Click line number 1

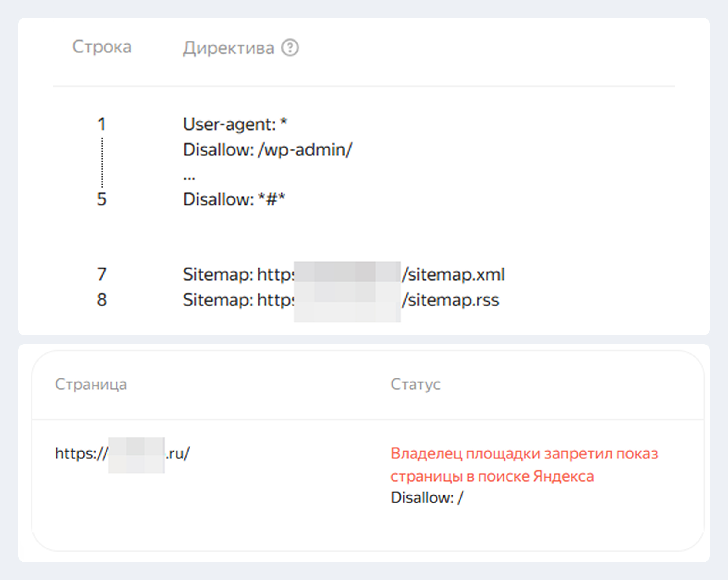102,124
